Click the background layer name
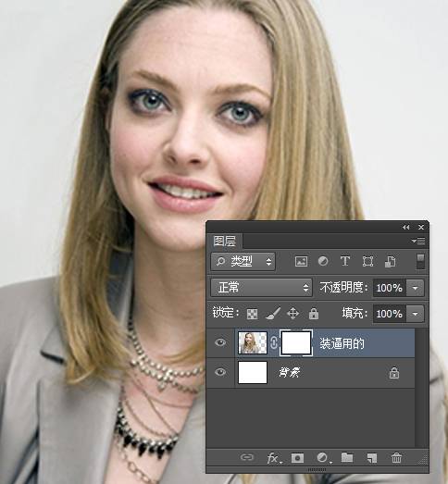The width and height of the screenshot is (448, 484). 290,373
